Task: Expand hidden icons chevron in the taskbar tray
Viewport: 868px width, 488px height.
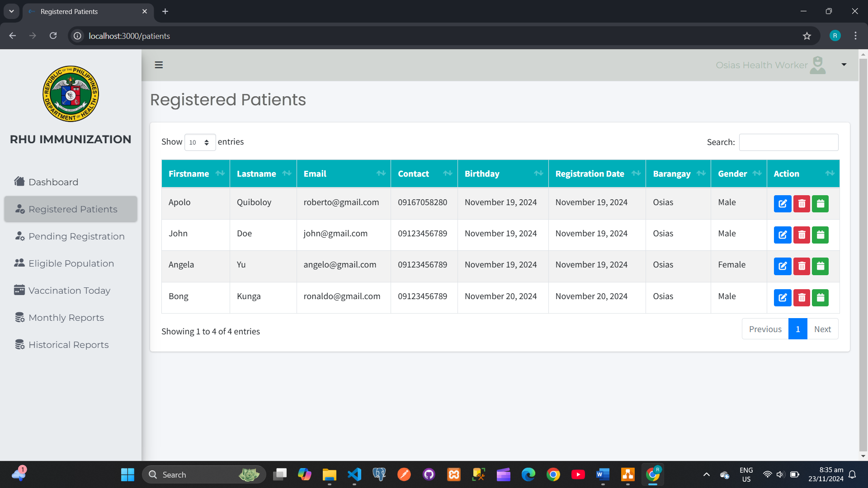Action: pos(706,474)
